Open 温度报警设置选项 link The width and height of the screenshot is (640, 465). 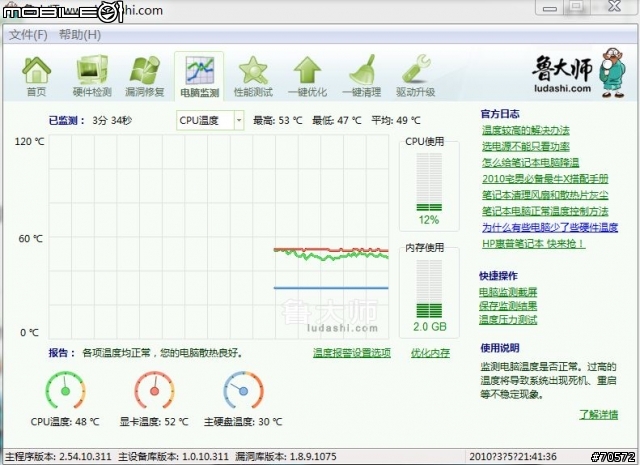(352, 353)
